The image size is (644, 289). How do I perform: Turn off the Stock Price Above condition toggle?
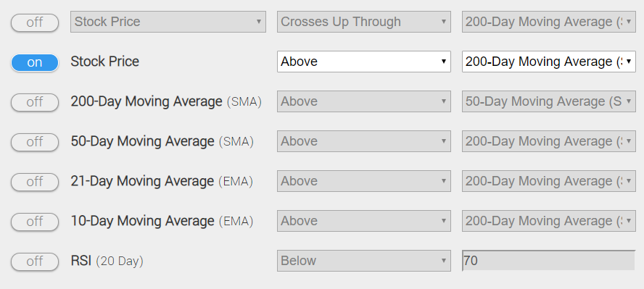(x=35, y=62)
